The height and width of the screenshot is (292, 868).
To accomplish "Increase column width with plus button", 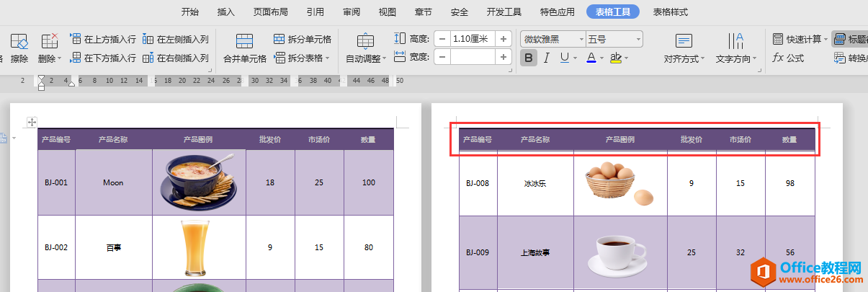I will (x=504, y=58).
